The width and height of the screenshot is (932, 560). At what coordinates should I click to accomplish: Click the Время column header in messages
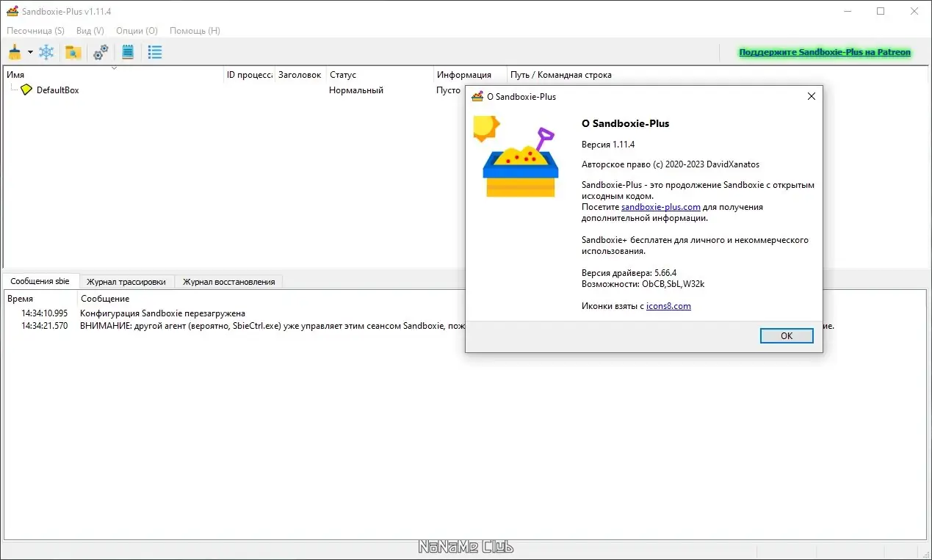click(40, 299)
